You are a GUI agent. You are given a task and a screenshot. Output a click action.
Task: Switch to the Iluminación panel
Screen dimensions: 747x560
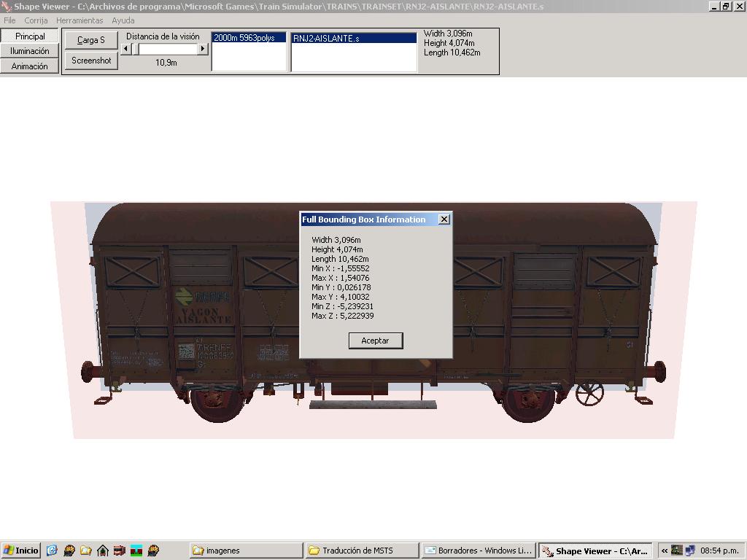pyautogui.click(x=30, y=51)
